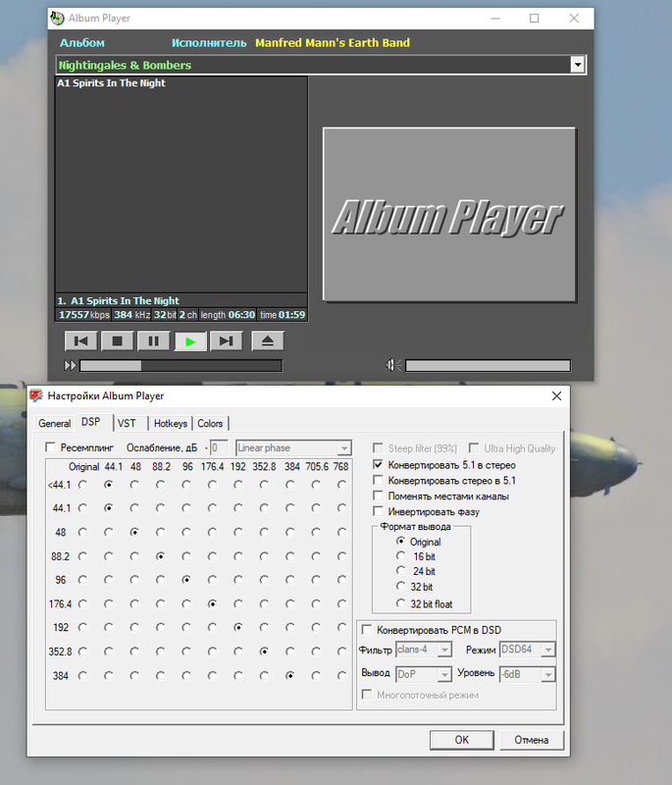
Task: Click the Ослабление dB input field
Action: tap(219, 447)
